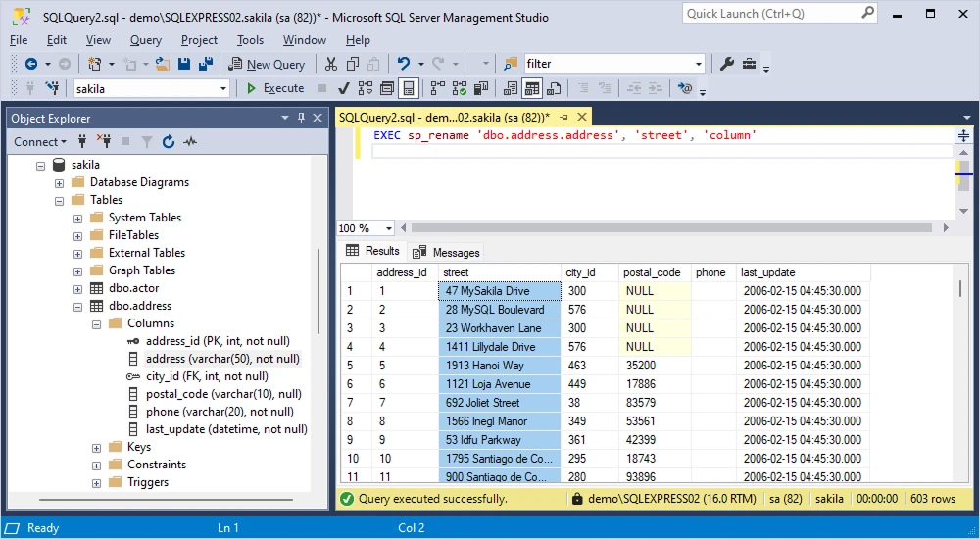Connect Object Explorer with the plug icon
The image size is (980, 539).
82,142
